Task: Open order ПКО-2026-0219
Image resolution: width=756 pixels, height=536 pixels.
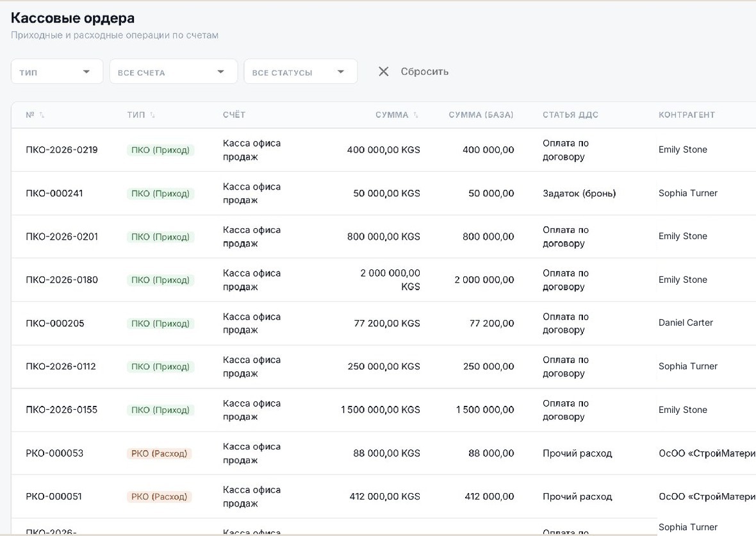Action: (x=62, y=149)
